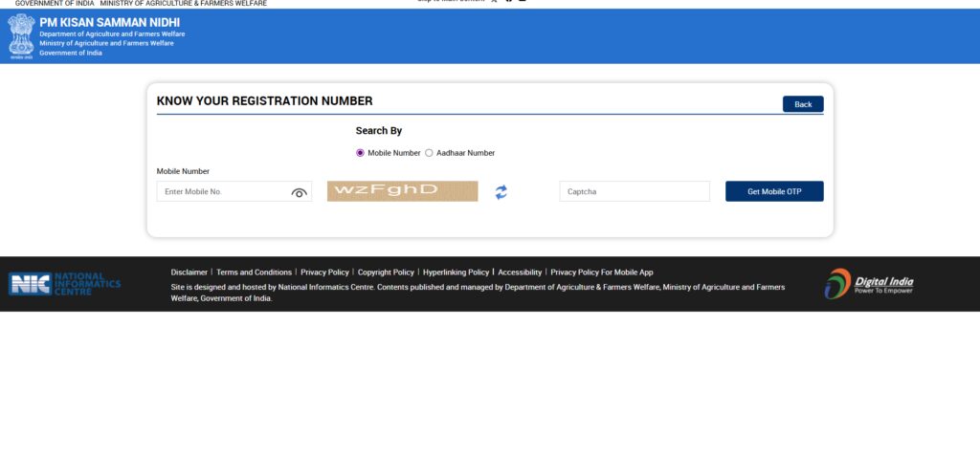Click the Mobile Number field label
980x458 pixels.
click(183, 171)
